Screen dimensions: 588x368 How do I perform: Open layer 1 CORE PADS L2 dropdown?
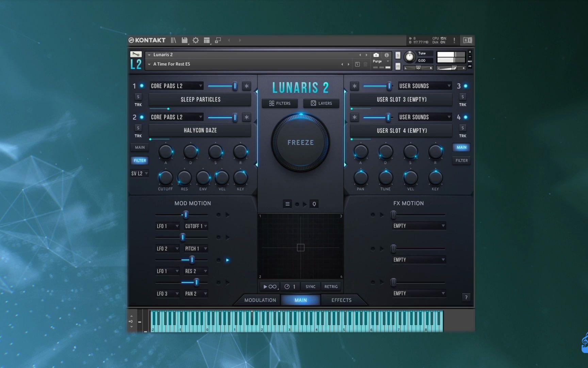coord(176,86)
